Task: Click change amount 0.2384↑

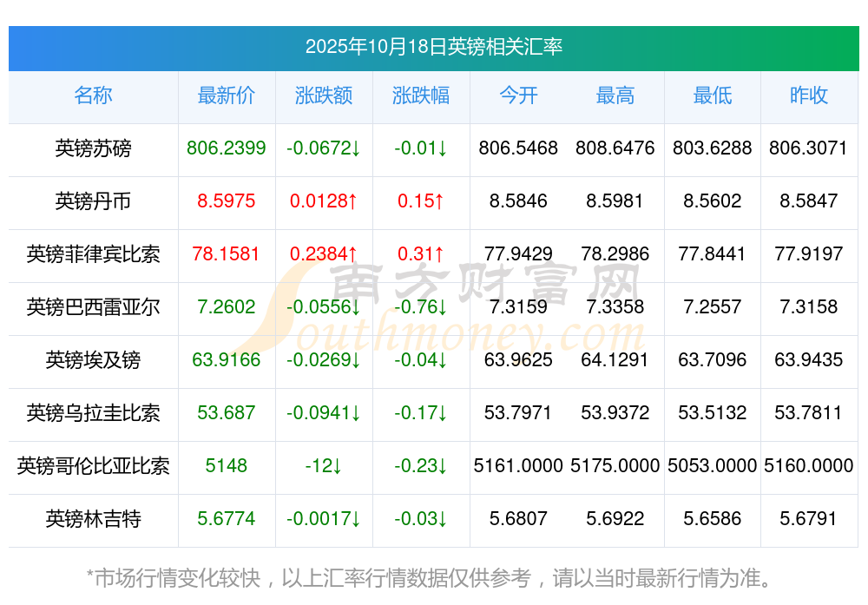Action: point(324,254)
